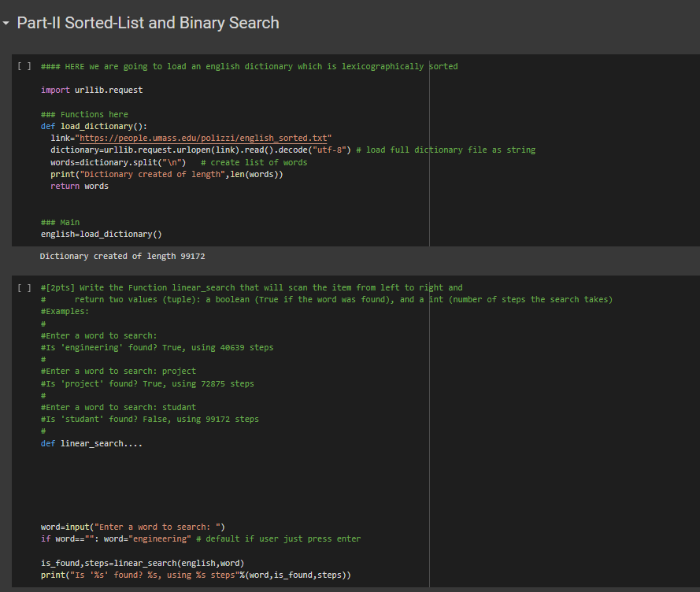
Task: Click the '#[2pts] Write the Function linear_search' comment
Action: click(x=252, y=288)
